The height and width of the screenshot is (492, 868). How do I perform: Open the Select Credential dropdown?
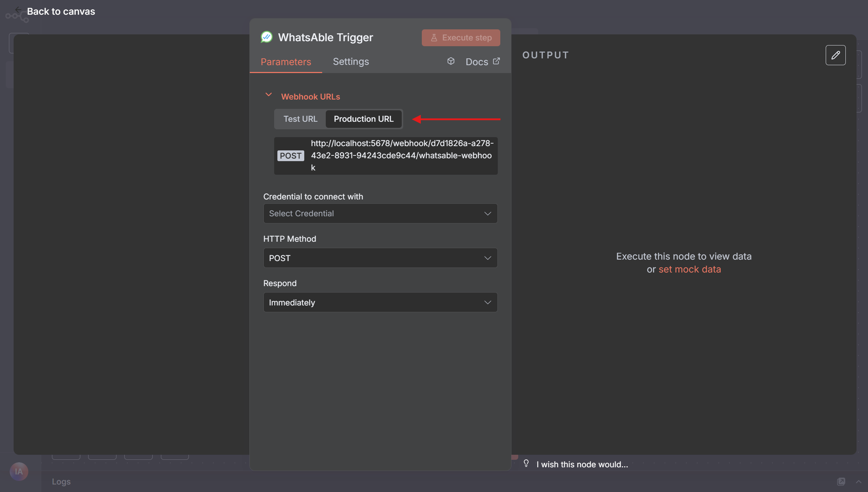(380, 213)
